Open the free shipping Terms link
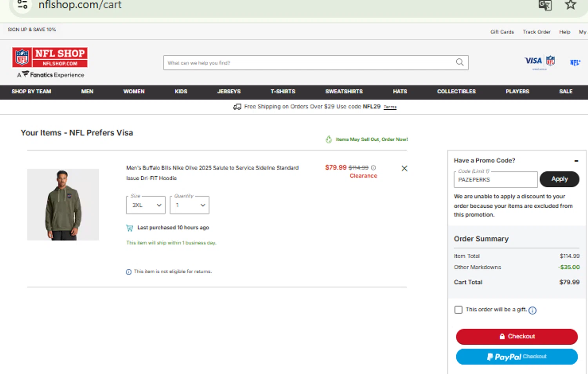 pos(390,107)
